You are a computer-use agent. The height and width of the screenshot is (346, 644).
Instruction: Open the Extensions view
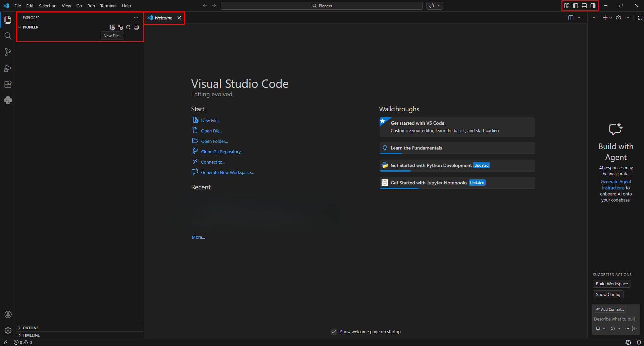pyautogui.click(x=8, y=84)
